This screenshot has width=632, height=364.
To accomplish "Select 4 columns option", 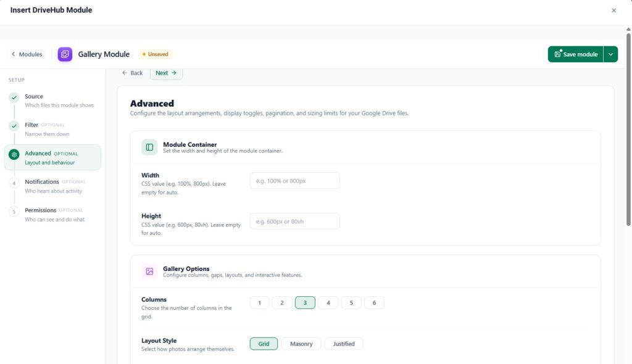I will [328, 303].
